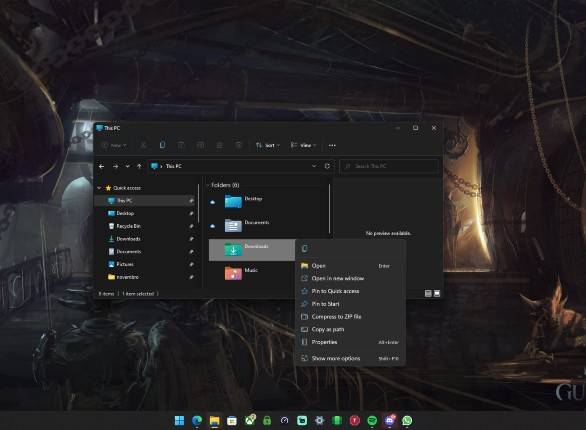
Task: Click the Search This PC box
Action: pyautogui.click(x=389, y=166)
